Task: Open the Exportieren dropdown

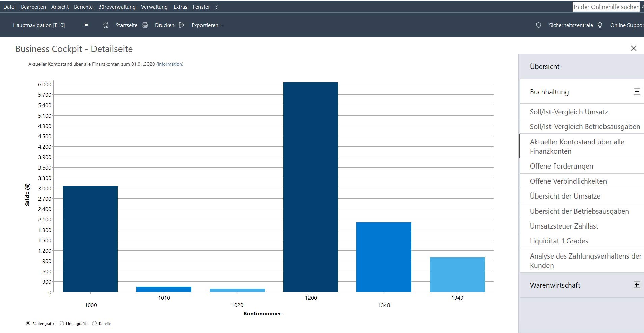Action: [x=207, y=25]
